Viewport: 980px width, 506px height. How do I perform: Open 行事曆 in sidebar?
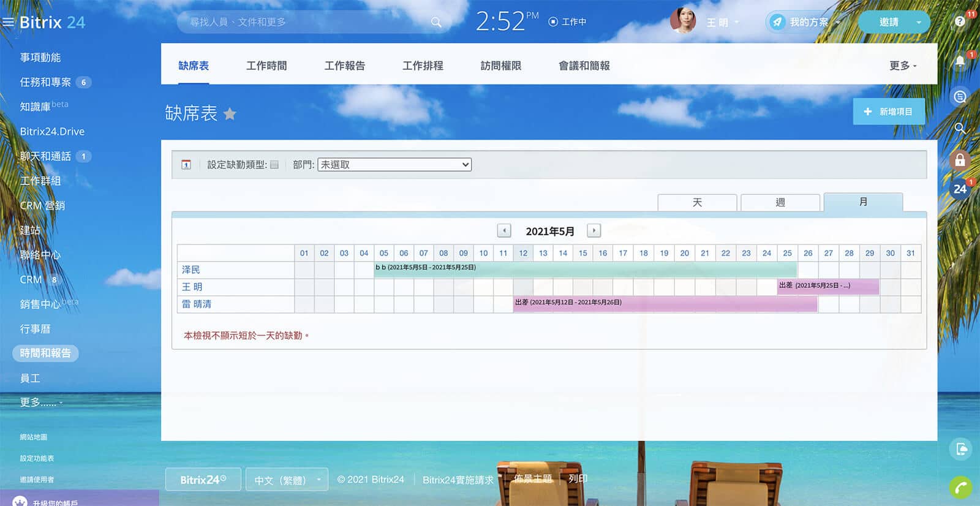35,329
